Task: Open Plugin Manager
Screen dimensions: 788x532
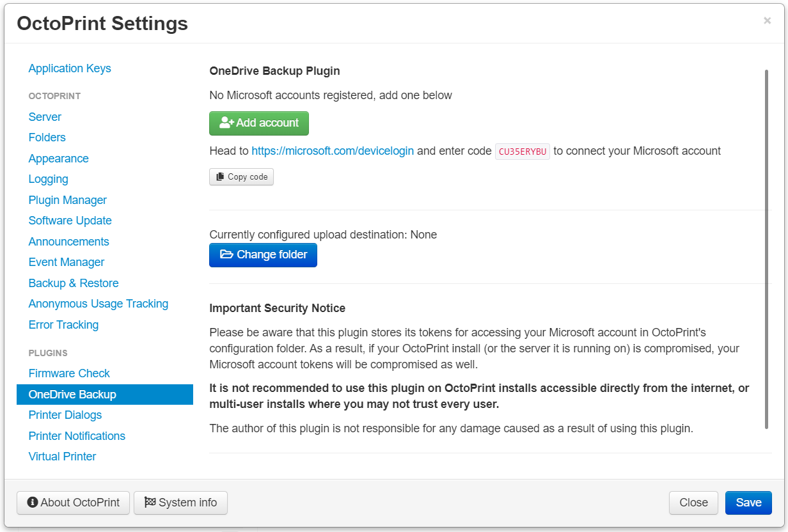Action: coord(68,200)
